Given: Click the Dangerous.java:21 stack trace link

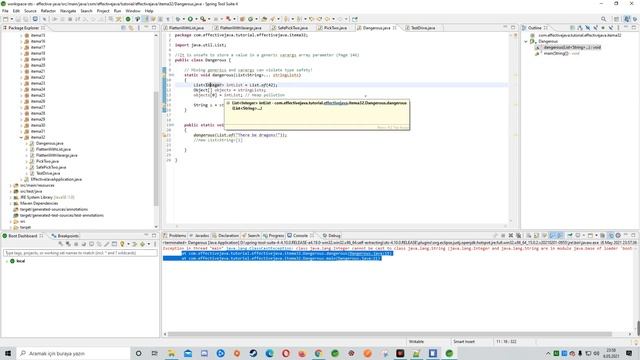Looking at the screenshot, I should 359,258.
